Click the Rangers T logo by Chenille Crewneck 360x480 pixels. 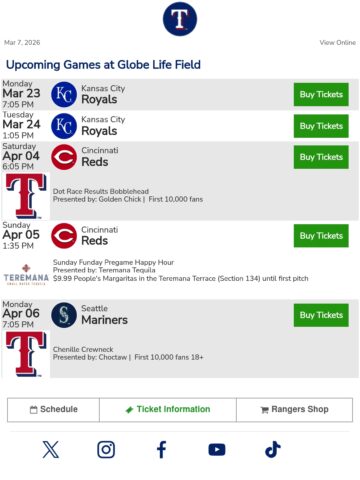(x=26, y=354)
